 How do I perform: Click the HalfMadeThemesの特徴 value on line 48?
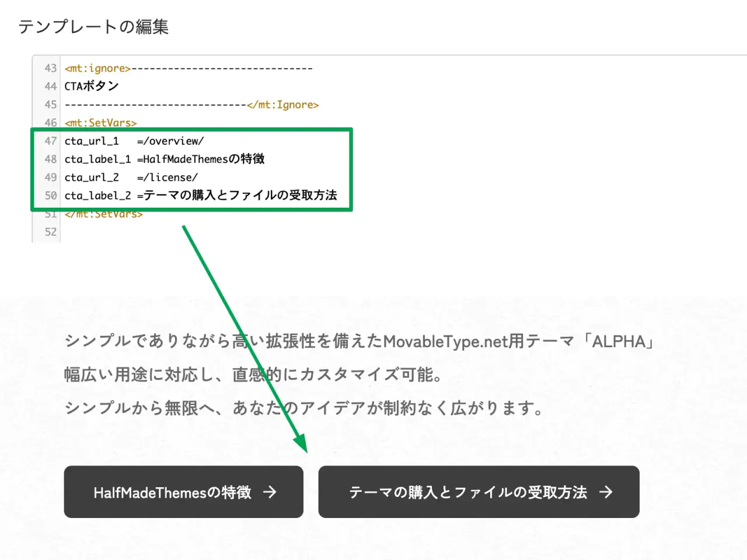[204, 159]
